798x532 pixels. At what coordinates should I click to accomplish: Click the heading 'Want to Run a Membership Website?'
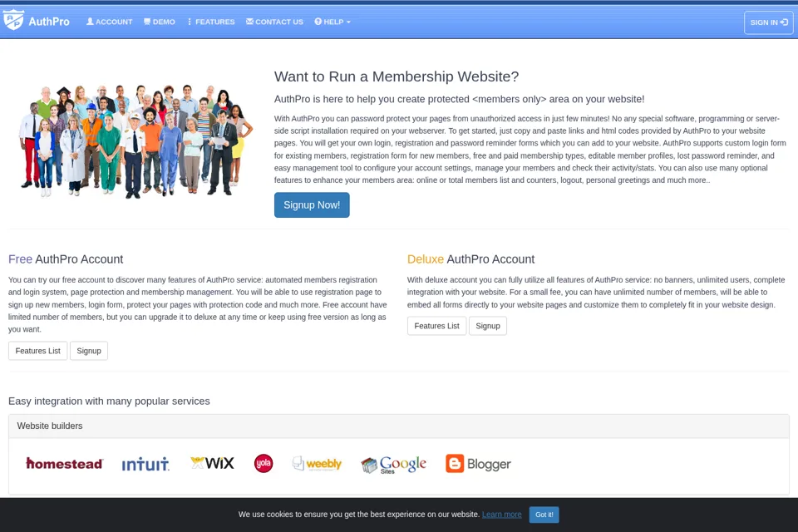coord(397,76)
